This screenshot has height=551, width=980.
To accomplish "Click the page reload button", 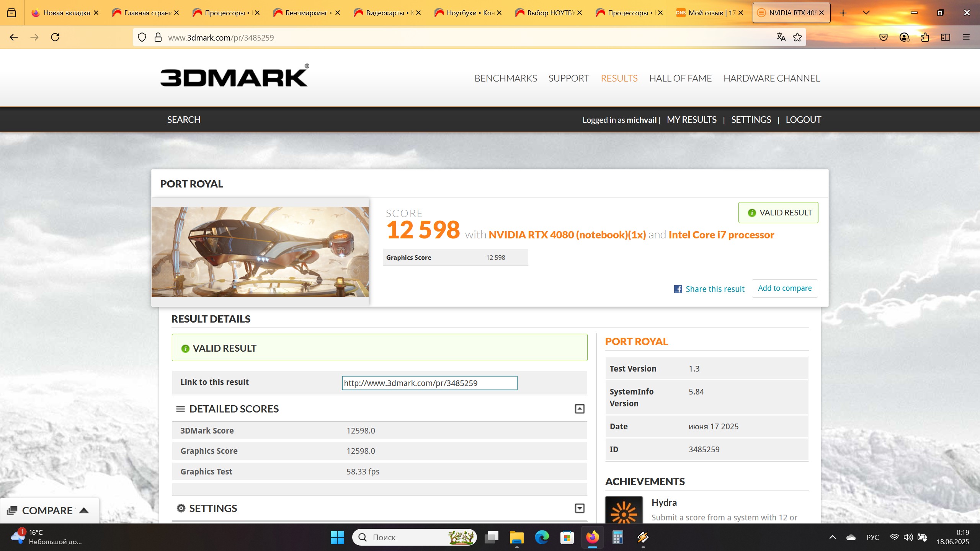I will 55,37.
